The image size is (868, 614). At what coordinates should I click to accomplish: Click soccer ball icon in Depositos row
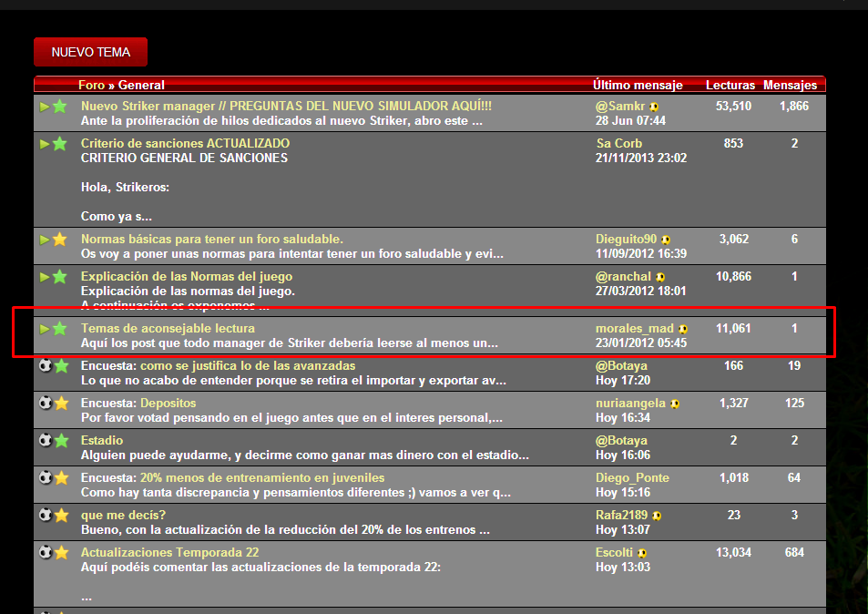click(46, 402)
